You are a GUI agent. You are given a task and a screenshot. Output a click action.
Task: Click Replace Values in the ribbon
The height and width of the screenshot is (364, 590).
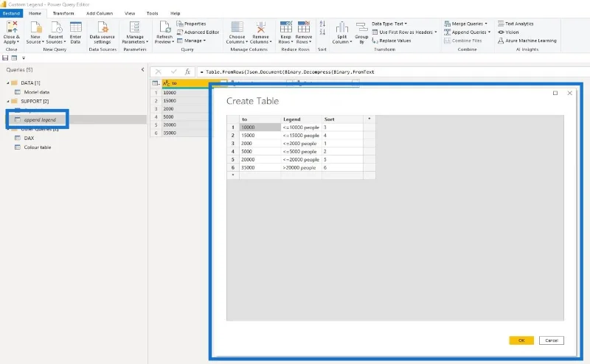click(392, 41)
